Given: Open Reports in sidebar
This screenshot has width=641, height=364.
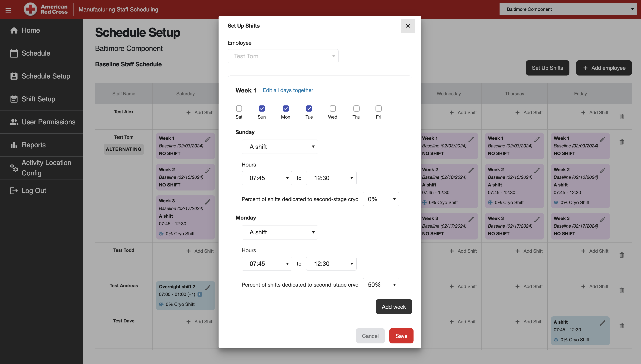Looking at the screenshot, I should tap(41, 145).
